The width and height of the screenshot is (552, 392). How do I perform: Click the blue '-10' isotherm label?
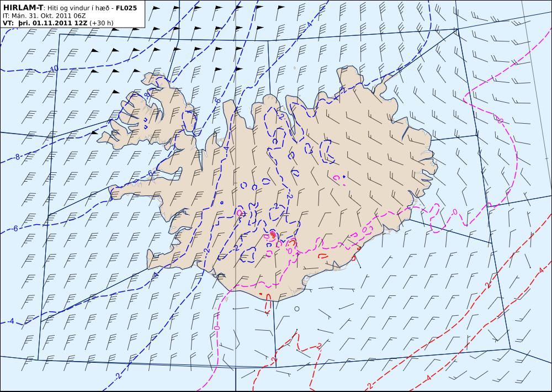(x=54, y=68)
